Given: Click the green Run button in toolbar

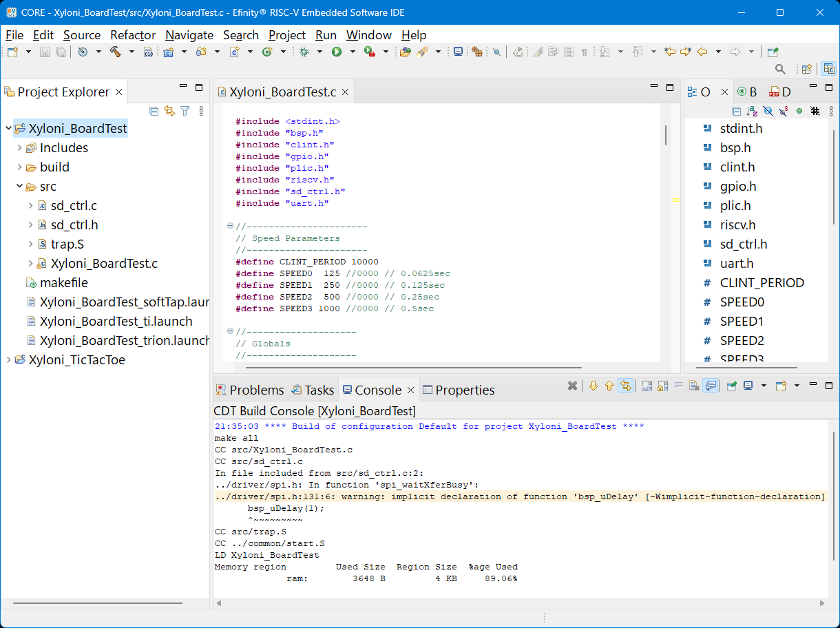Looking at the screenshot, I should point(337,52).
